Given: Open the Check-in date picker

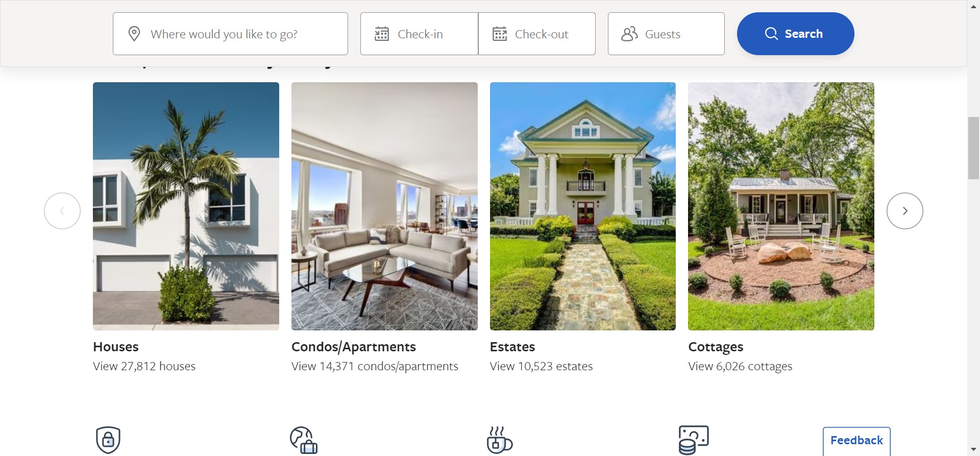Looking at the screenshot, I should click(419, 34).
